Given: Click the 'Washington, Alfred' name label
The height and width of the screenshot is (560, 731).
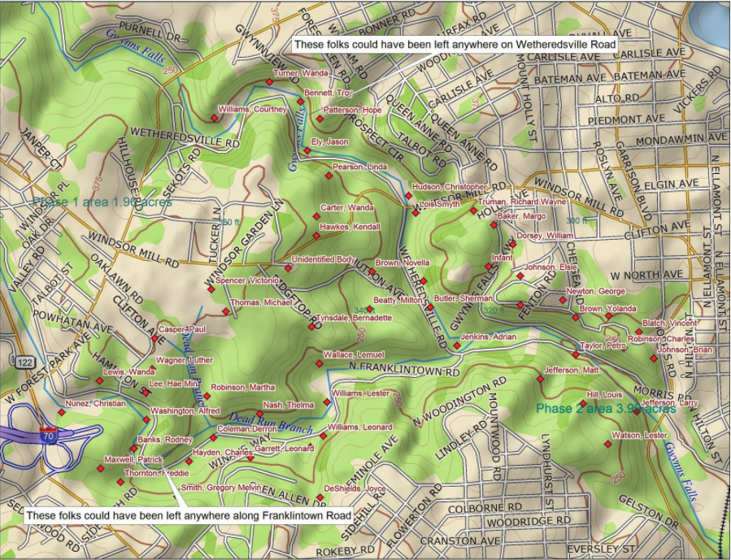Looking at the screenshot, I should [x=185, y=411].
